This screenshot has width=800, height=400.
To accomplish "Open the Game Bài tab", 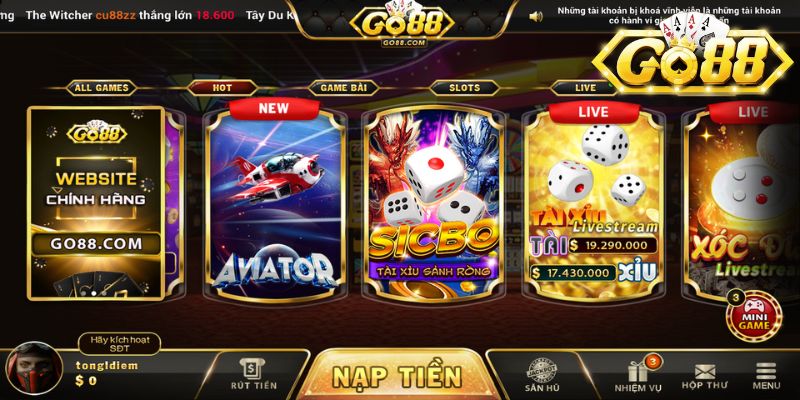I will click(x=343, y=88).
